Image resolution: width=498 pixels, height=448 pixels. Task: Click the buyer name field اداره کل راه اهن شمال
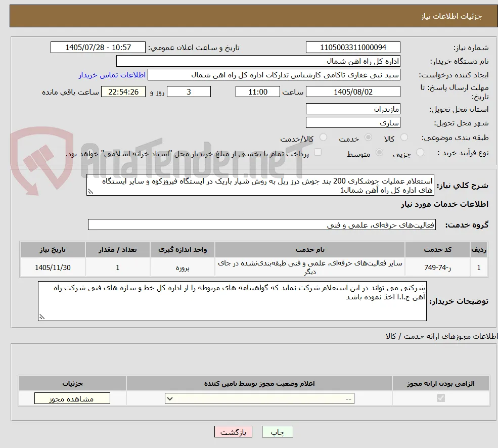pos(258,61)
